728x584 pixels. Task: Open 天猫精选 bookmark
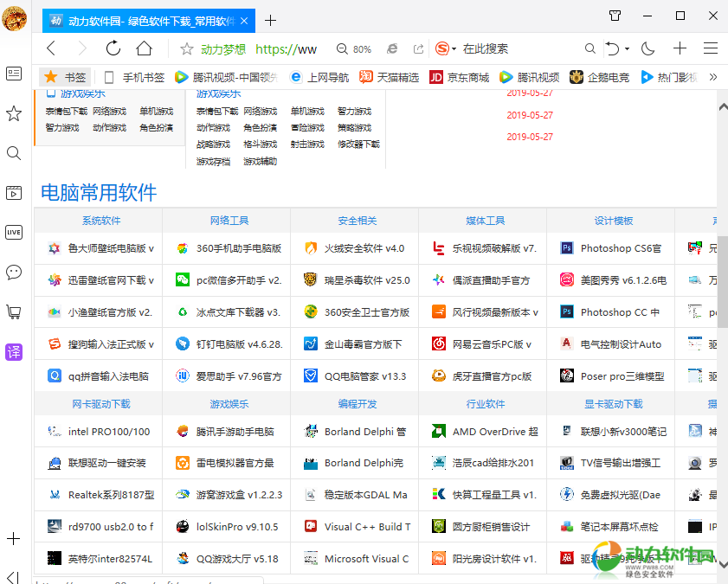[x=389, y=78]
